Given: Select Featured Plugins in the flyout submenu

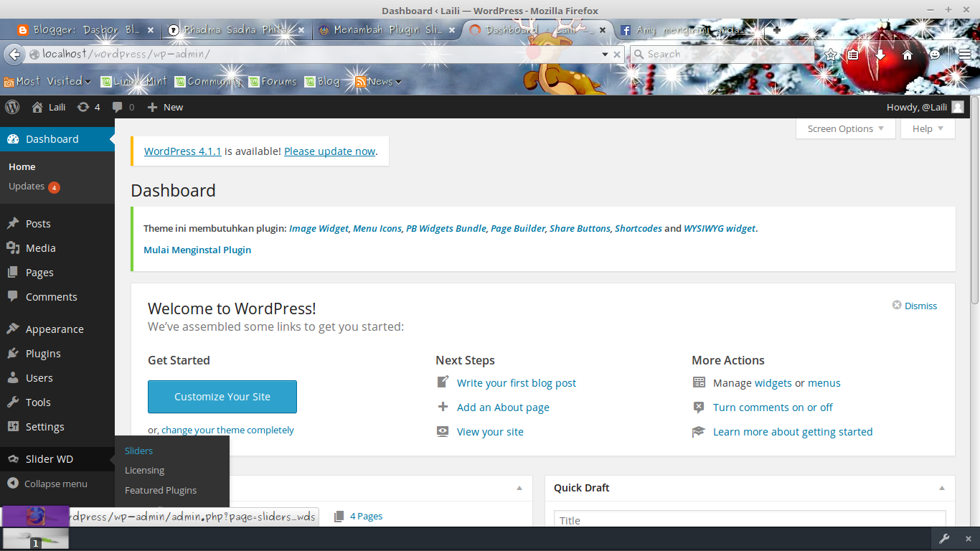Looking at the screenshot, I should click(161, 491).
